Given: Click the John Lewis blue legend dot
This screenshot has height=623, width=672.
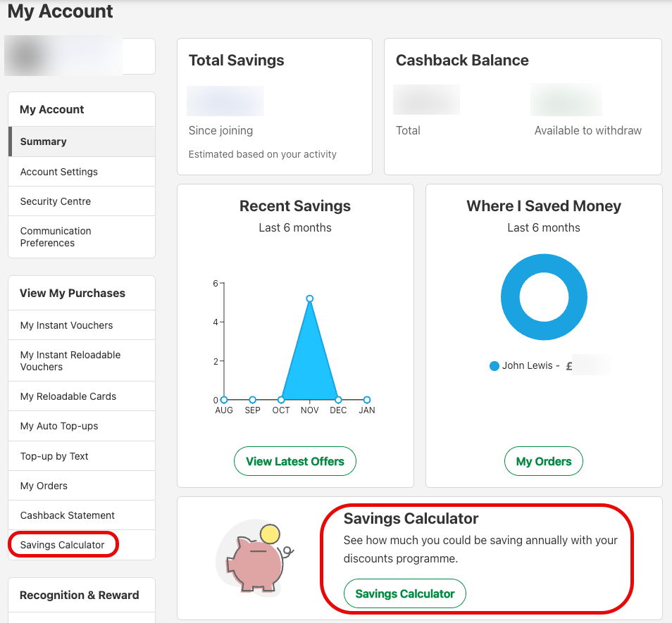Looking at the screenshot, I should point(494,366).
